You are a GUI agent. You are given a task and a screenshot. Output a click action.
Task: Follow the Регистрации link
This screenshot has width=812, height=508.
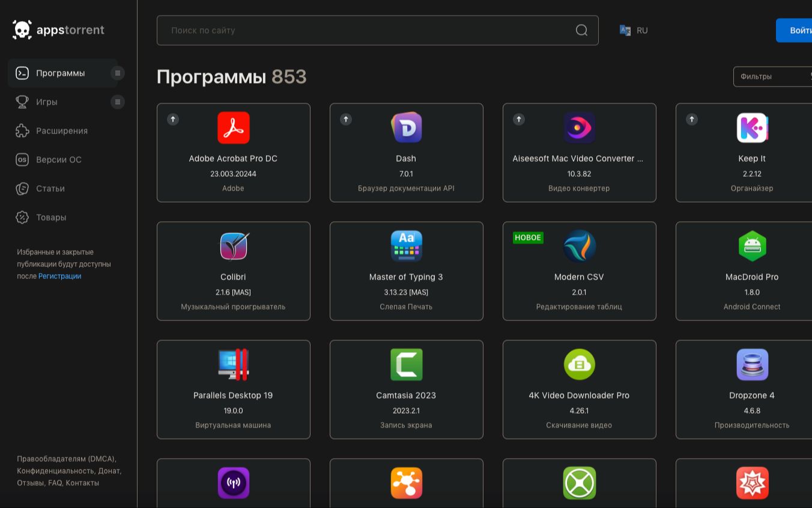(59, 276)
